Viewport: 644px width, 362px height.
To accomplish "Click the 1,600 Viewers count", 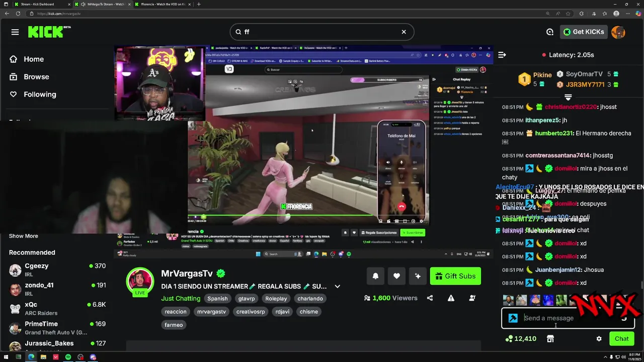I will click(x=390, y=298).
